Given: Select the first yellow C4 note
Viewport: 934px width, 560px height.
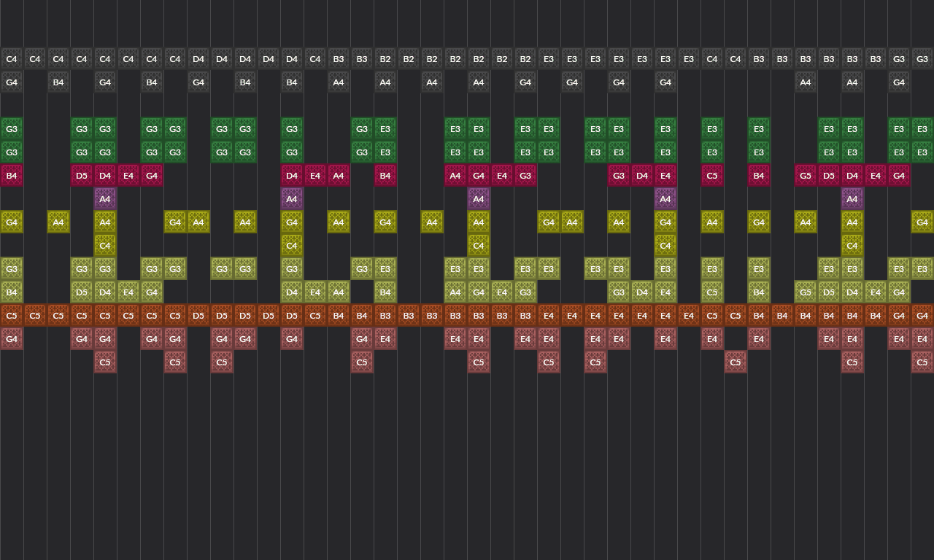Looking at the screenshot, I should (x=105, y=245).
